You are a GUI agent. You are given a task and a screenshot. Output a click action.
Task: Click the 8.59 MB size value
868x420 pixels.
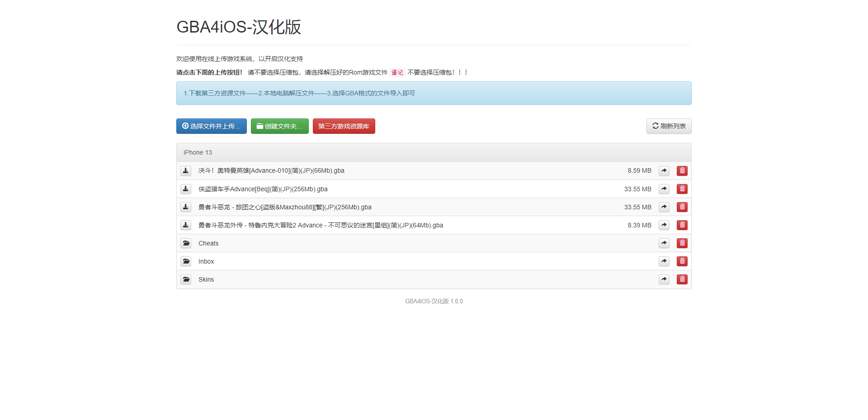639,170
